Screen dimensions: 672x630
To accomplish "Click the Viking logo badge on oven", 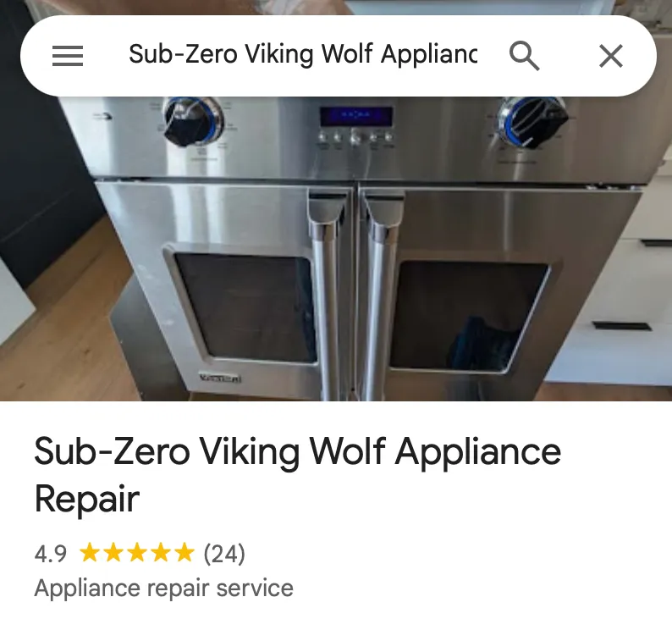I will (220, 378).
